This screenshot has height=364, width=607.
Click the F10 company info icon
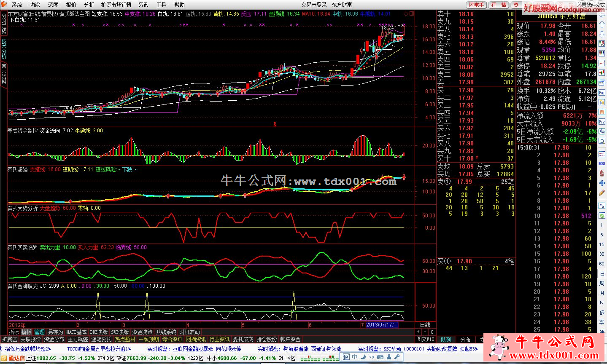coord(602,93)
